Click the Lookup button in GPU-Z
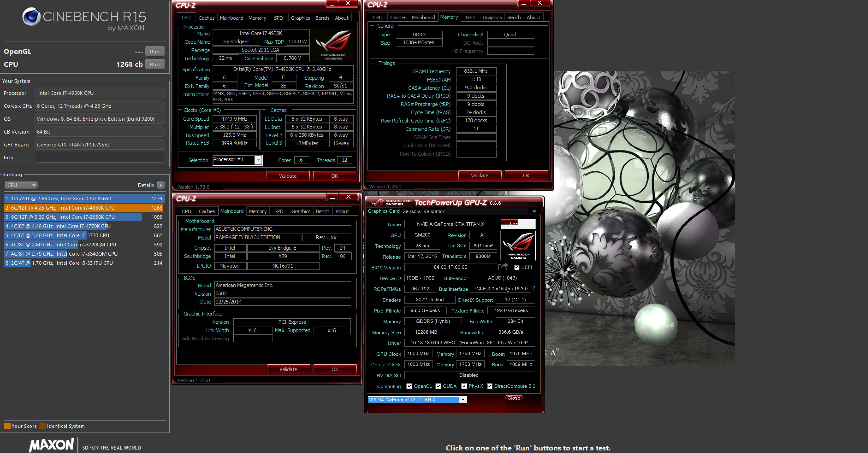868x453 pixels. 518,224
